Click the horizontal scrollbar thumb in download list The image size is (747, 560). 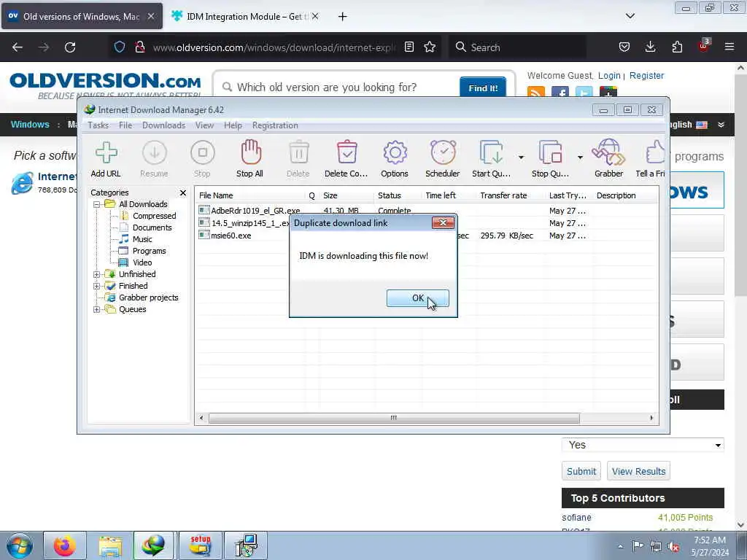(394, 418)
